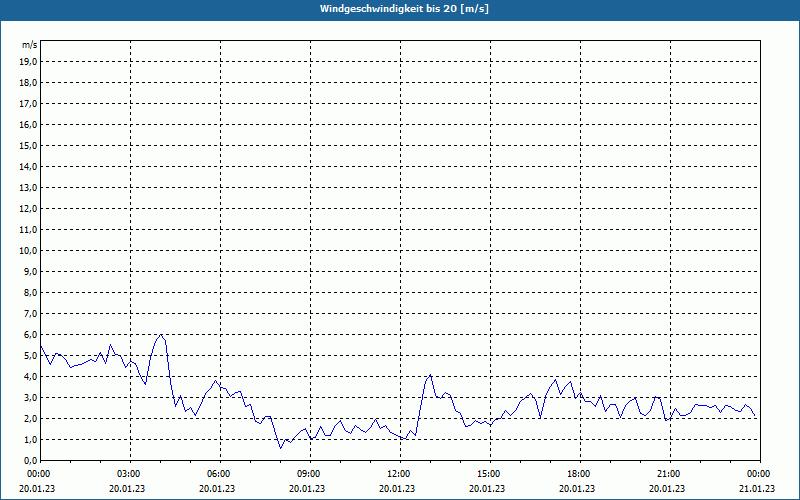Pick the 21:00 time label
Image resolution: width=800 pixels, height=500 pixels.
[670, 474]
